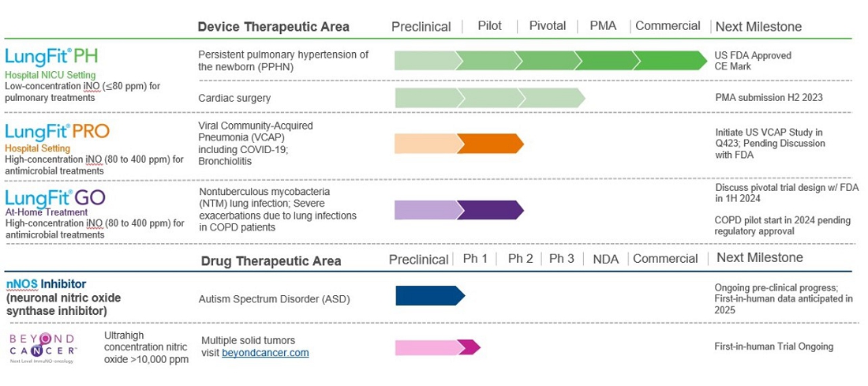Click the light green Cardiac surgery progress bar
Viewport: 868px width, 386px height.
pos(488,98)
